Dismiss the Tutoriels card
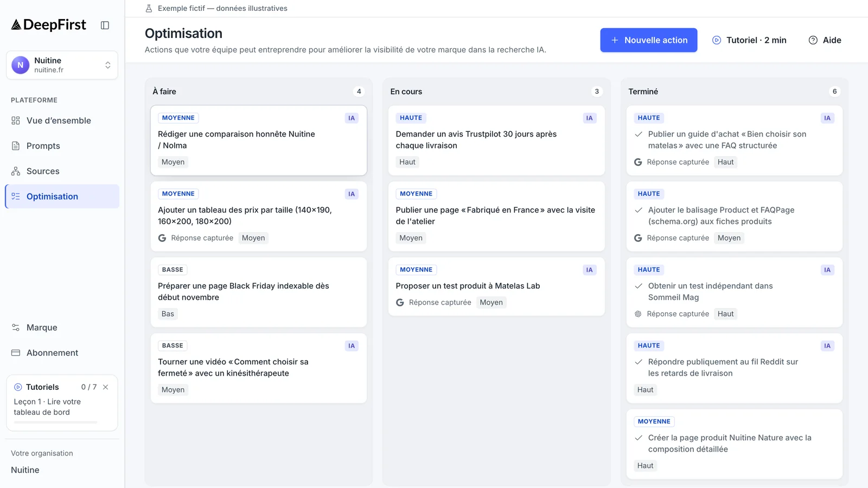Image resolution: width=868 pixels, height=488 pixels. click(106, 387)
